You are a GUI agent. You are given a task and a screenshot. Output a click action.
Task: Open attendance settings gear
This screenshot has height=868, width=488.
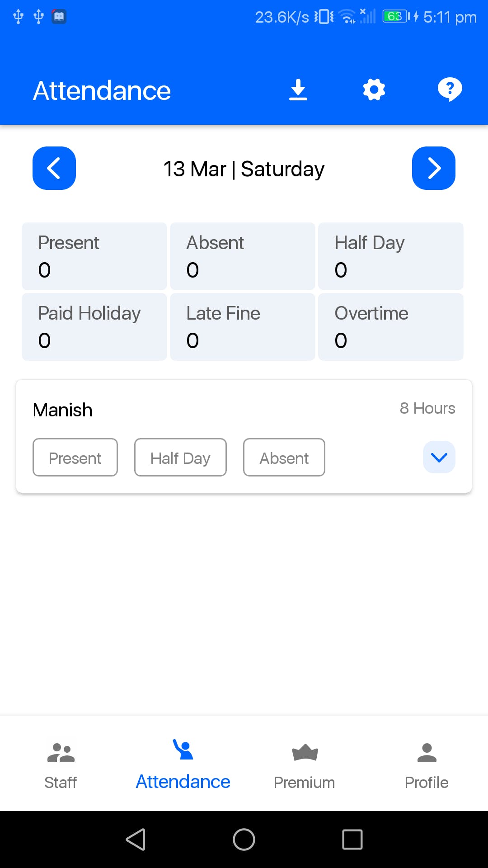pos(374,90)
